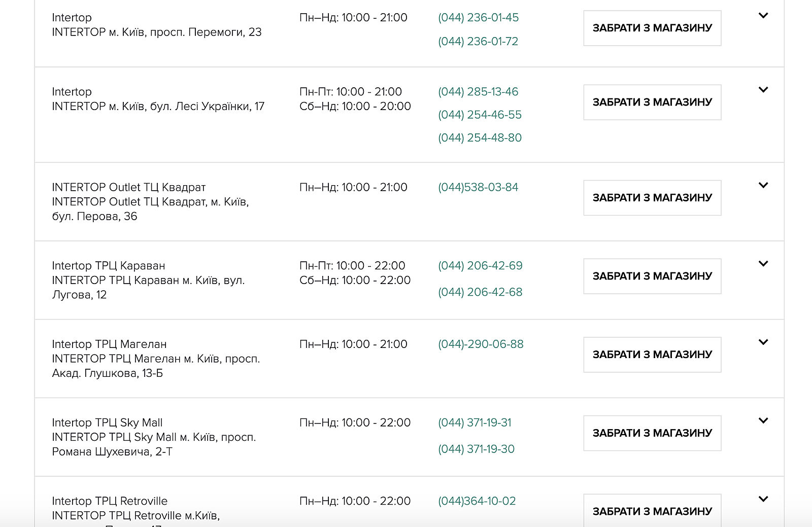Call Караван number (044) 206-42-68
Screen dimensions: 812x527
[480, 292]
